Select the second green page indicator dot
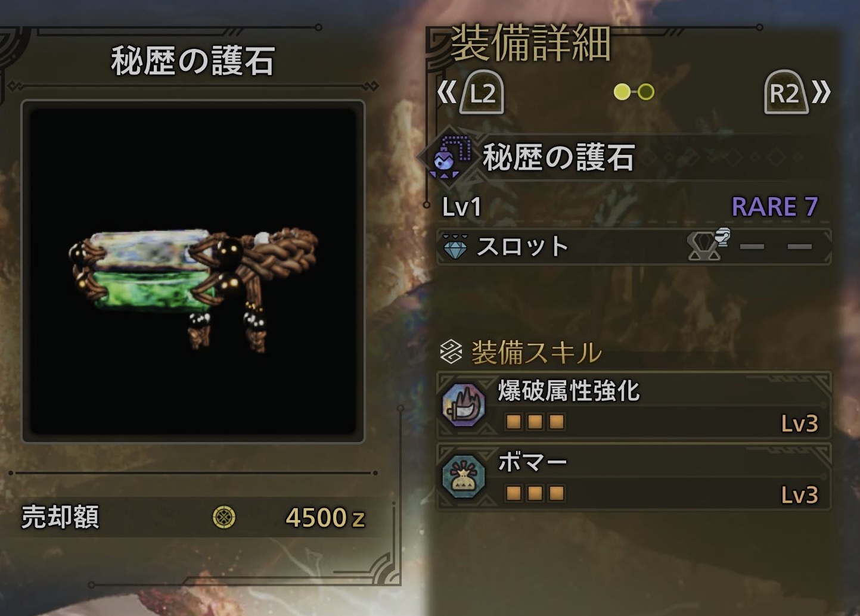The image size is (860, 616). coord(646,92)
